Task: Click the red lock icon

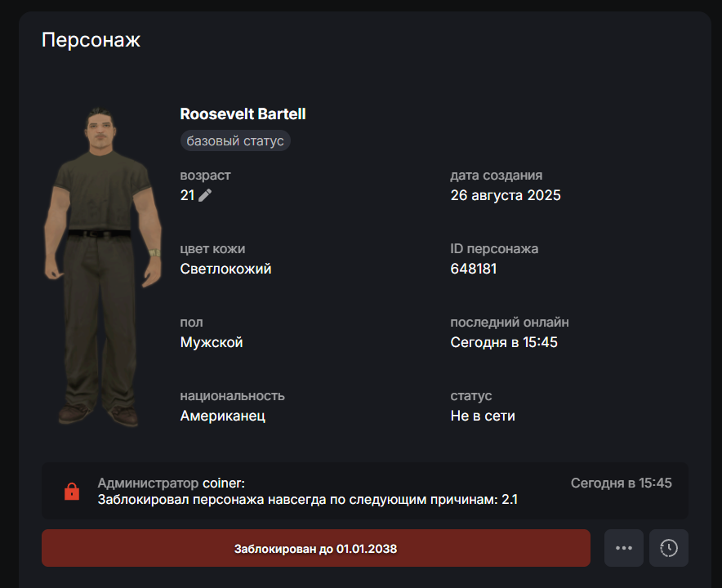Action: pyautogui.click(x=72, y=492)
